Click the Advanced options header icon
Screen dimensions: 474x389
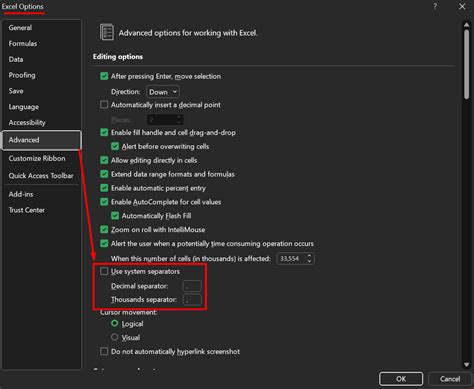pos(107,32)
